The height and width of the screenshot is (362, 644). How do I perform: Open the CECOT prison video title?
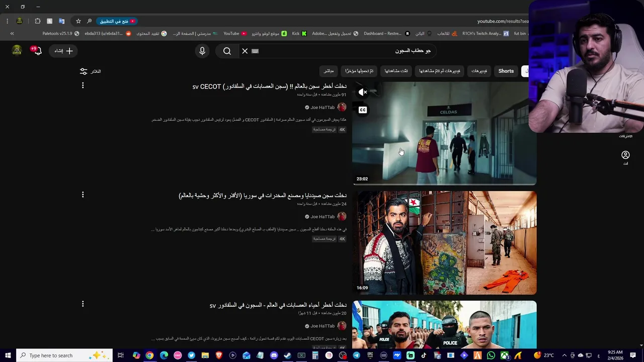pos(269,86)
